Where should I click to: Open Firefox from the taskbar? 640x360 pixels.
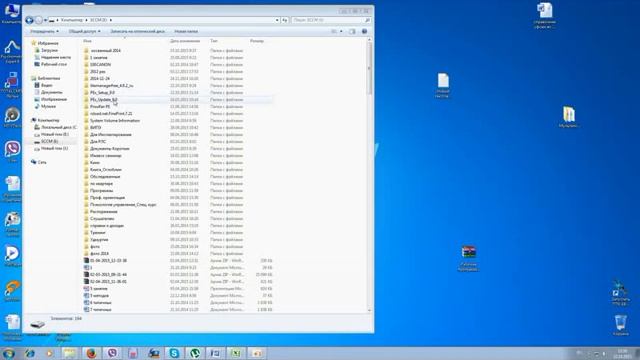tap(91, 353)
